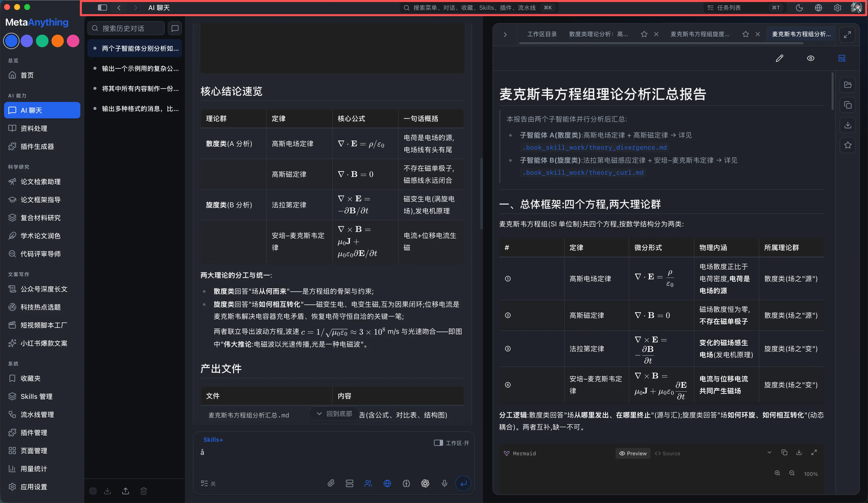868x503 pixels.
Task: Open 资料处理 in the sidebar
Action: click(x=42, y=128)
